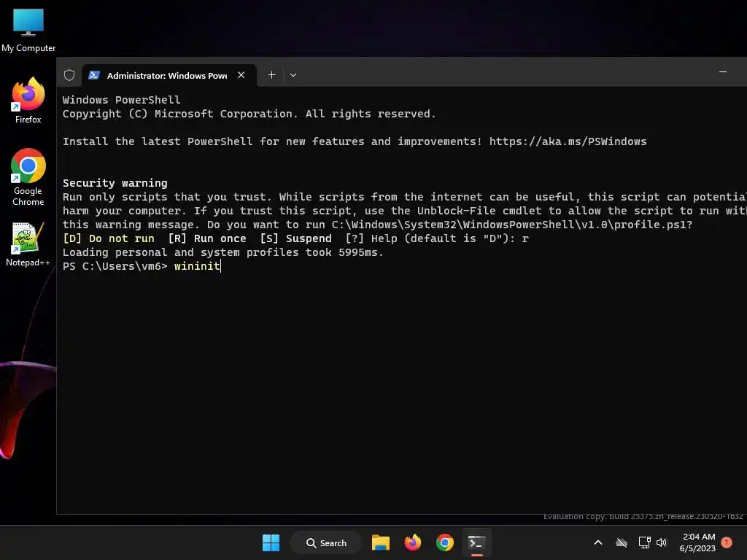Click the 'Windows PowerShell' header line

(122, 100)
